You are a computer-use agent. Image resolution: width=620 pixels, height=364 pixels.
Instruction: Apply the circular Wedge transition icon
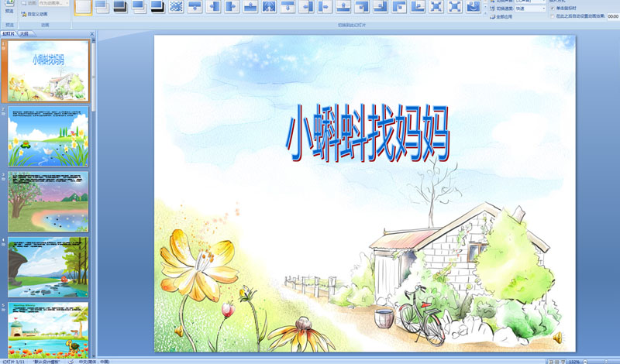269,7
